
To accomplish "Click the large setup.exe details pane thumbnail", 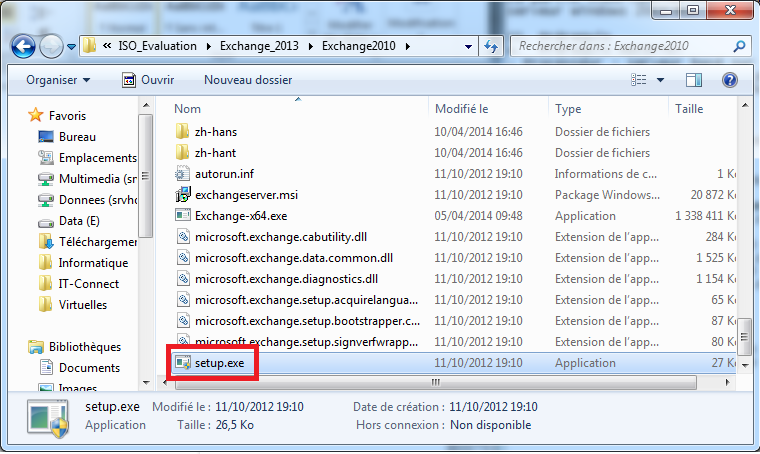I will click(x=48, y=418).
